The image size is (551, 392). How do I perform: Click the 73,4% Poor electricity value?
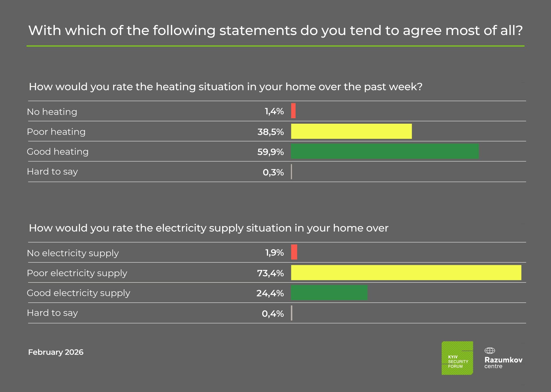[270, 273]
